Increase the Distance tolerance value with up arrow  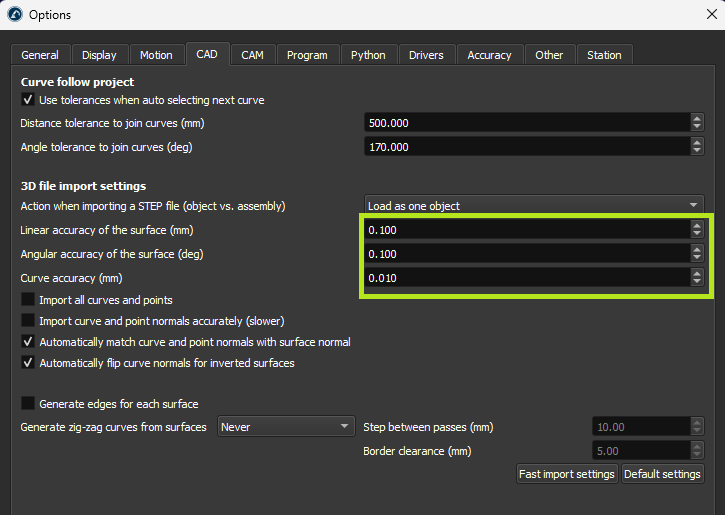coord(697,118)
